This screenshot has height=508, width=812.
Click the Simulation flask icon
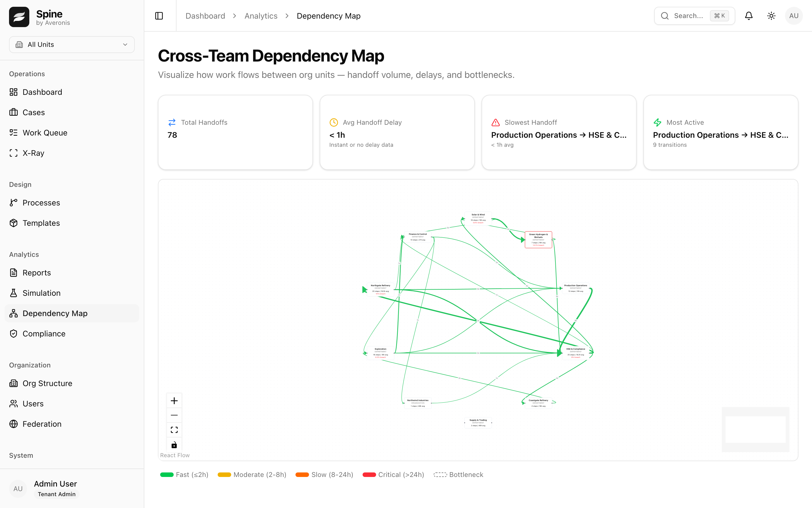(x=14, y=293)
